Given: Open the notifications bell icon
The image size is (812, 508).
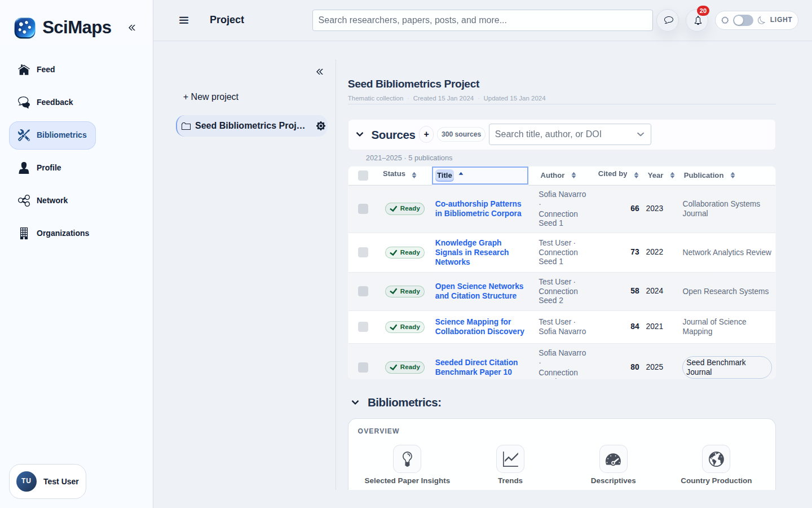Looking at the screenshot, I should coord(698,20).
